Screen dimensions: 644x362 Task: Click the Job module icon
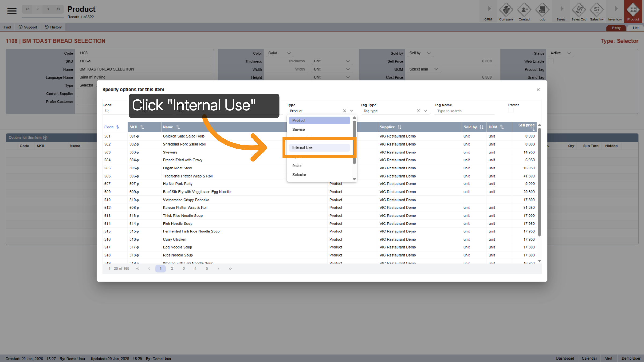click(542, 11)
